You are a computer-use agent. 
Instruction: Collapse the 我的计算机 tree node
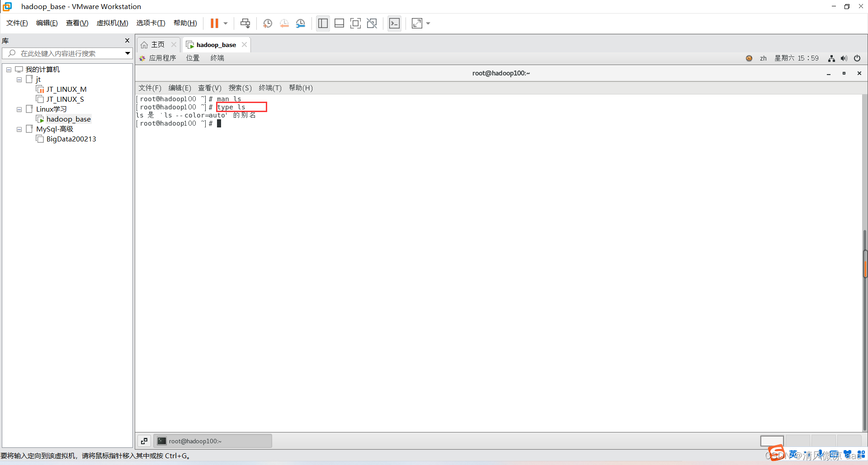9,70
